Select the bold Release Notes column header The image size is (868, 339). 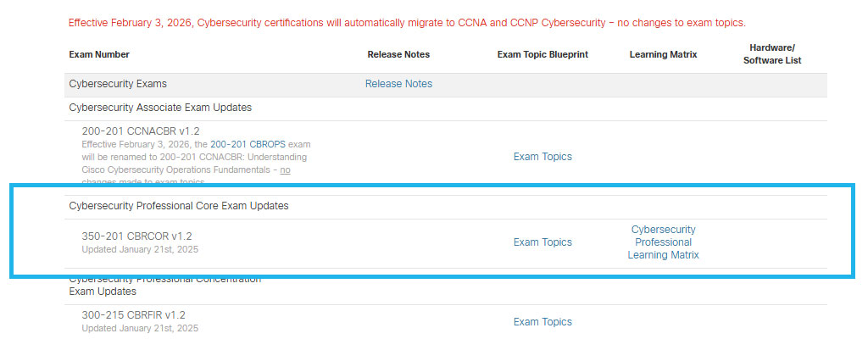(x=398, y=54)
